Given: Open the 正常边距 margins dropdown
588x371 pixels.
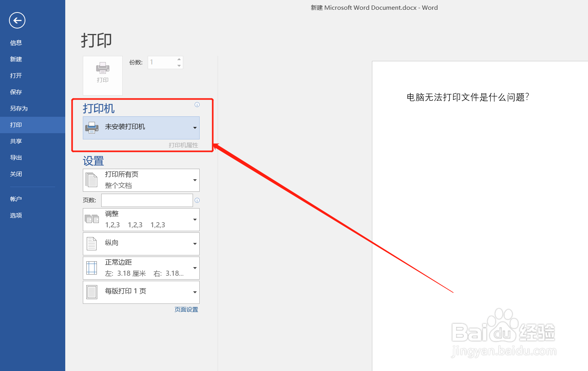Looking at the screenshot, I should 141,268.
